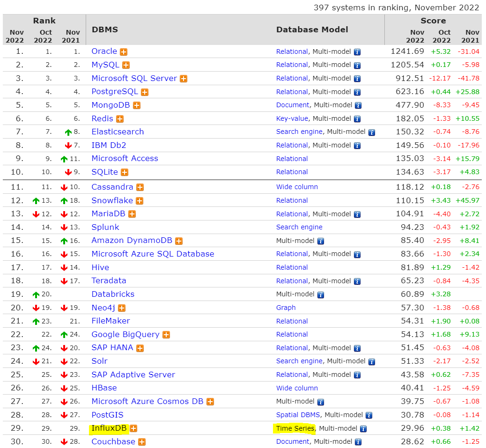Click the Oracle score value 1241.69
The width and height of the screenshot is (486, 448).
point(407,51)
